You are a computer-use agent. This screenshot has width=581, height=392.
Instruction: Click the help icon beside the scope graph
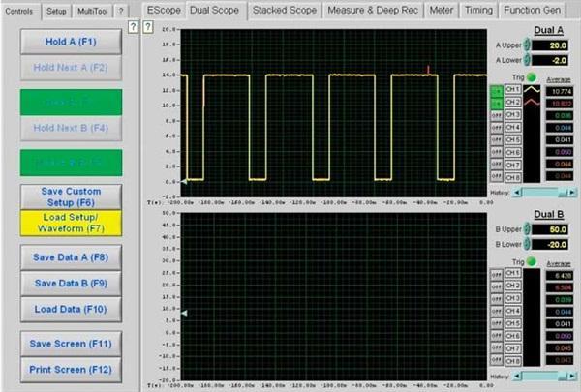[x=147, y=27]
